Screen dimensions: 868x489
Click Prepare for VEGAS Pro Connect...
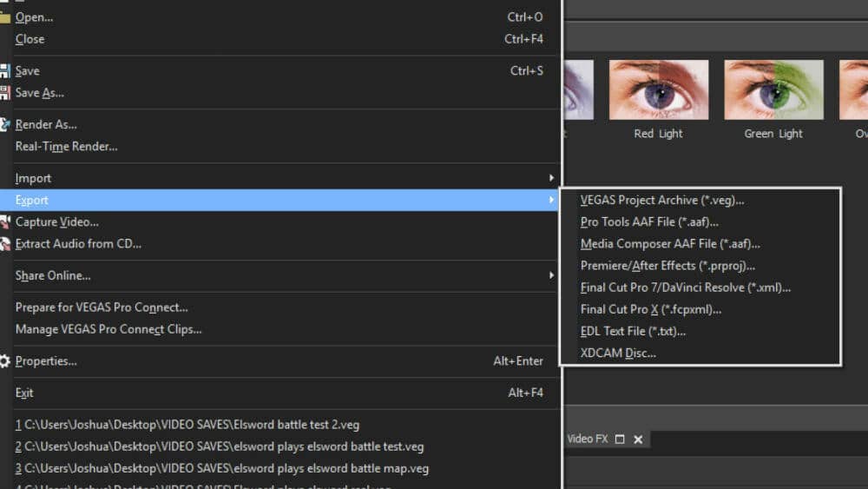click(x=279, y=307)
